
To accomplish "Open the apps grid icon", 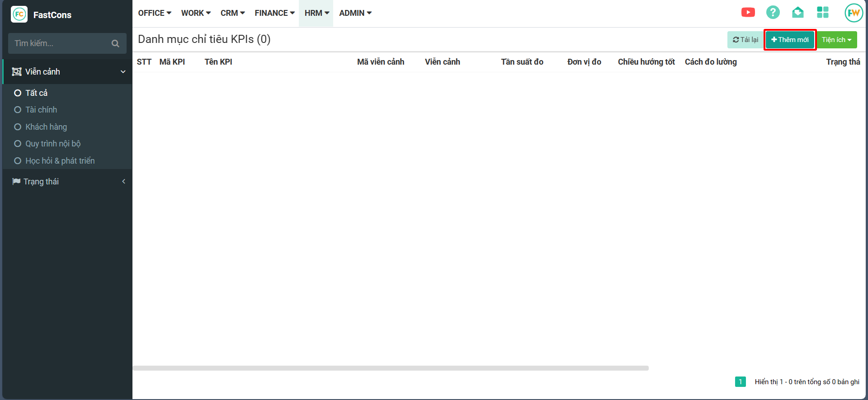I will [822, 13].
